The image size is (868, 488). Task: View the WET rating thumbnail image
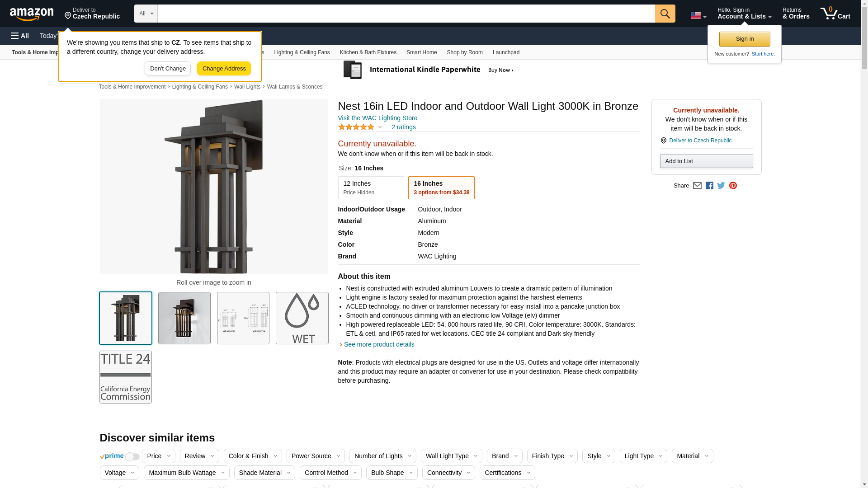coord(302,318)
